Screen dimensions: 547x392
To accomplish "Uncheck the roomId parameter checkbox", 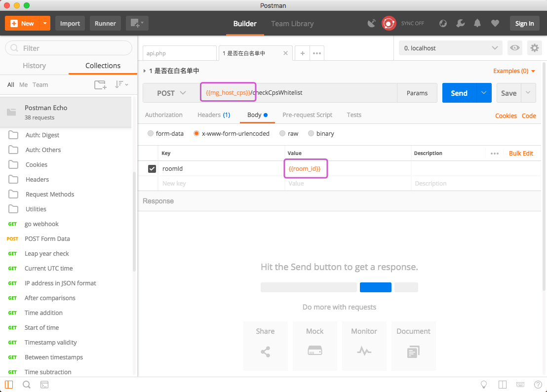I will [152, 169].
